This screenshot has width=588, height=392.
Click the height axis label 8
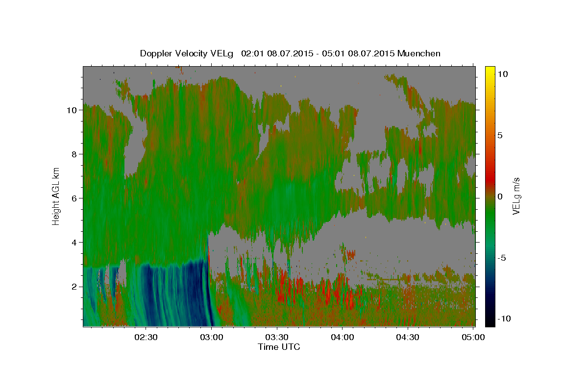(74, 154)
